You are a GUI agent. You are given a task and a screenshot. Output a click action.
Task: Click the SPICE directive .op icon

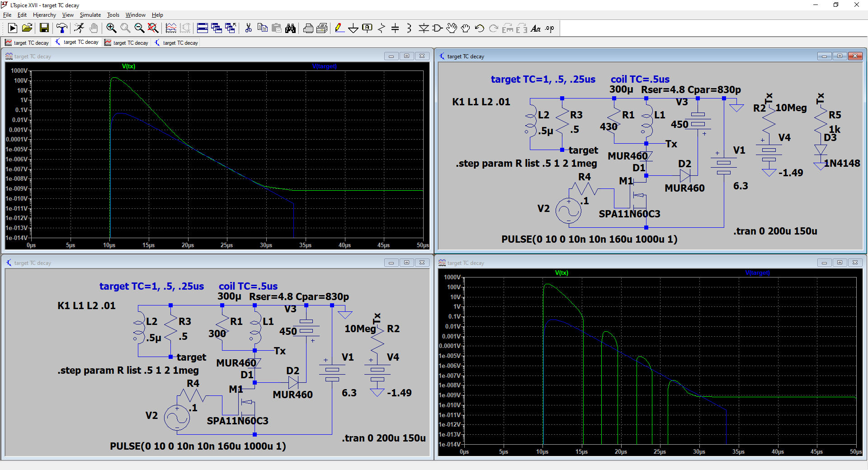pyautogui.click(x=550, y=28)
